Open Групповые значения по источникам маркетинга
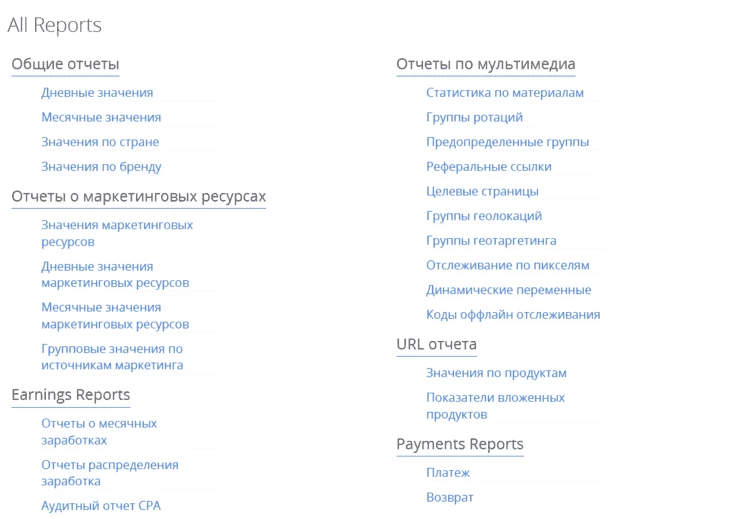This screenshot has height=519, width=730. (x=112, y=357)
